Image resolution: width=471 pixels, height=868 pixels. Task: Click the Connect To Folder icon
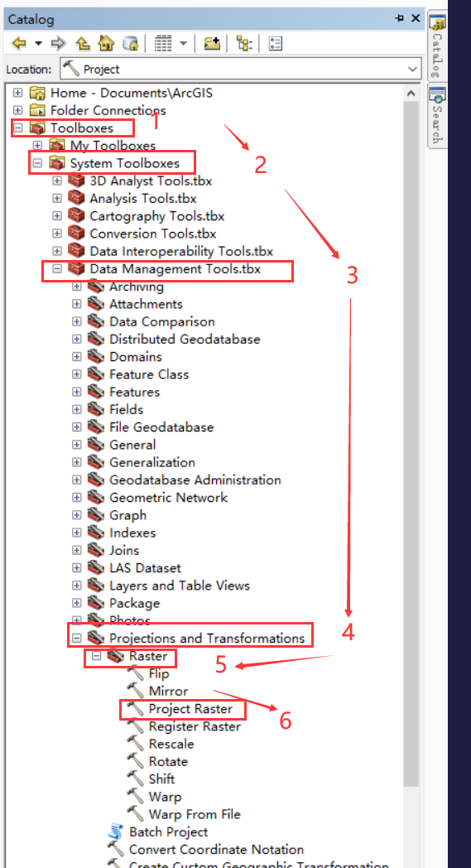[x=211, y=42]
